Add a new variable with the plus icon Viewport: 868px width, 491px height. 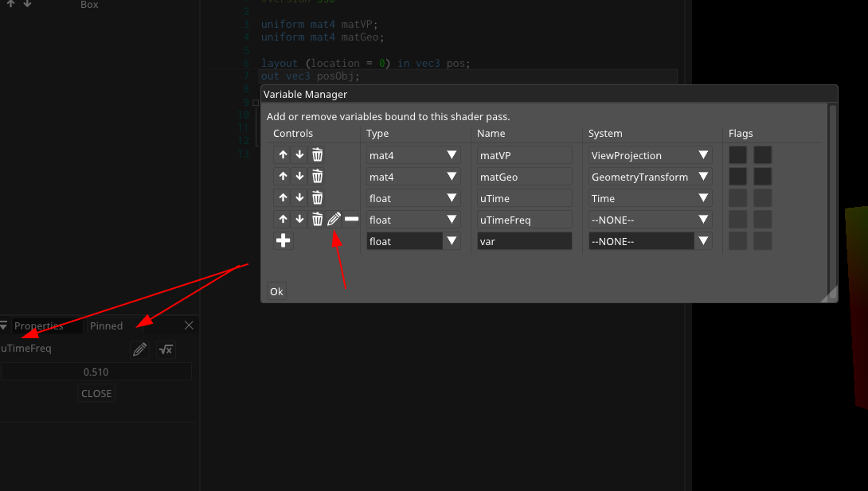pyautogui.click(x=283, y=240)
